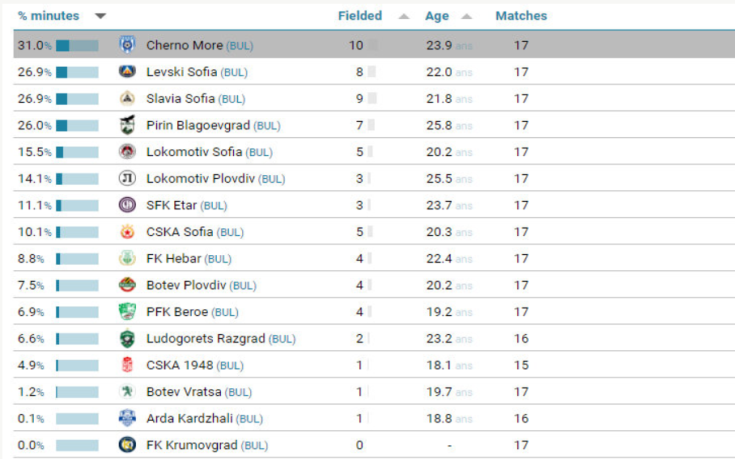Click Cherno More's 31.0% minutes bar

(77, 45)
